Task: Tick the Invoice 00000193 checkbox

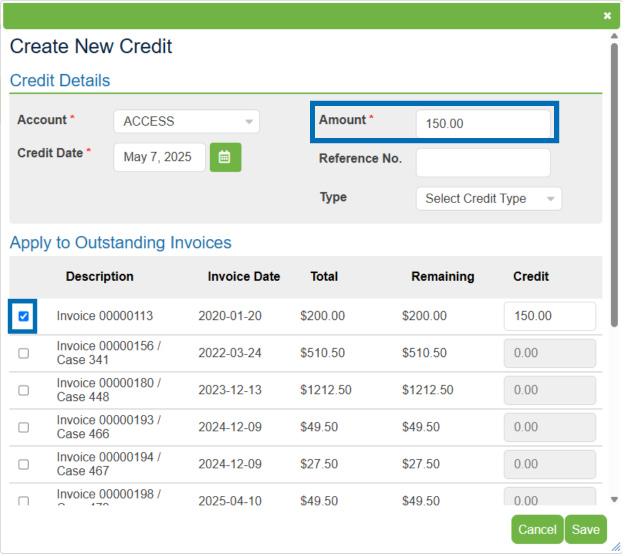Action: [24, 427]
